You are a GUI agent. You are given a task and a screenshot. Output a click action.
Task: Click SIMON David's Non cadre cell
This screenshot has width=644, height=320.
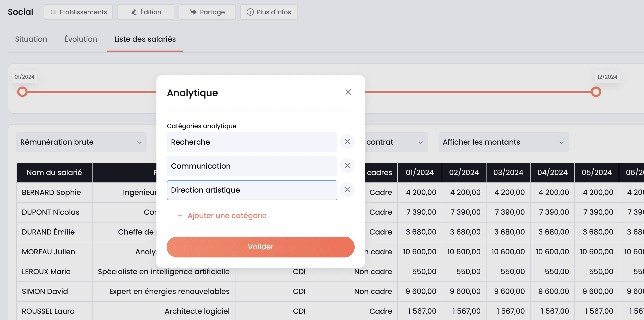coord(354,291)
